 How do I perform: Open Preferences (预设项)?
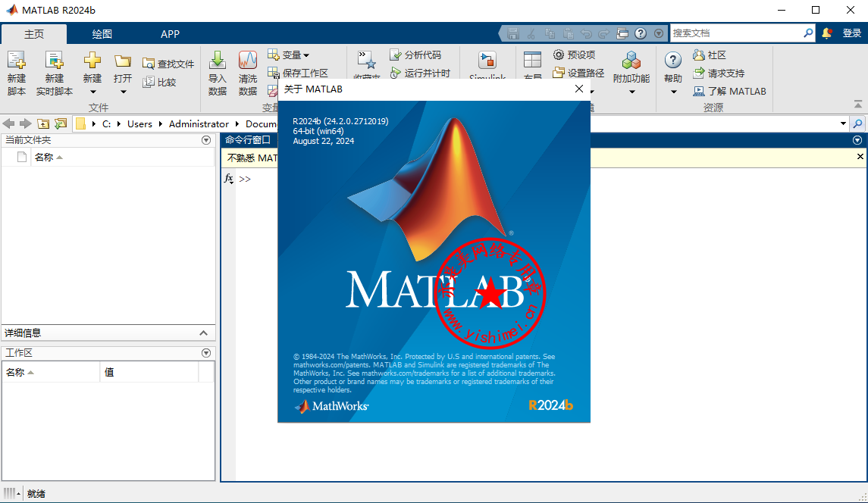574,55
